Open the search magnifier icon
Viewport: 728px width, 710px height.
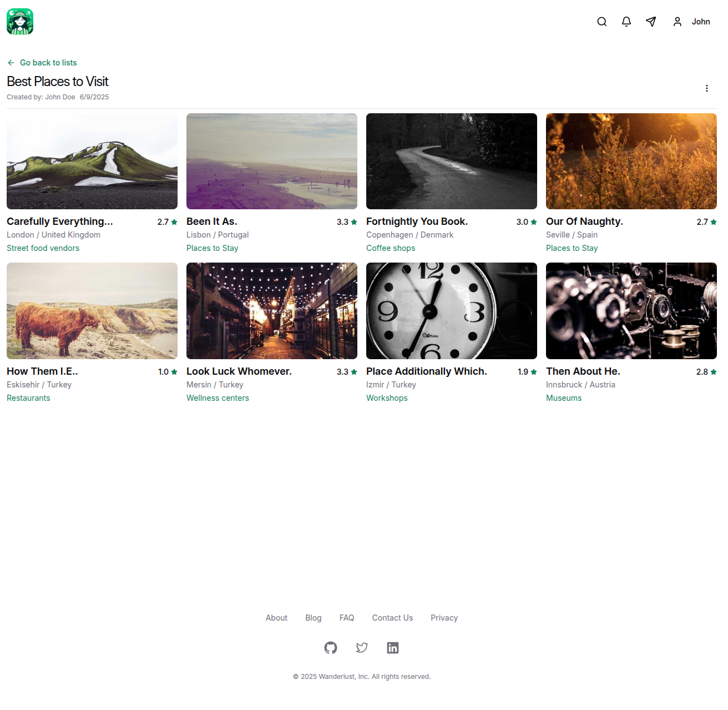click(602, 22)
